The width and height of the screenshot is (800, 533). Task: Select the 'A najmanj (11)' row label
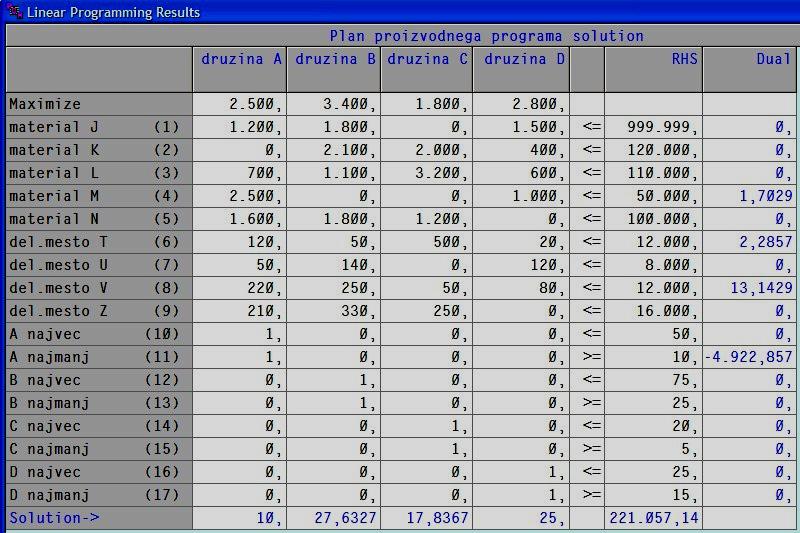tap(99, 357)
